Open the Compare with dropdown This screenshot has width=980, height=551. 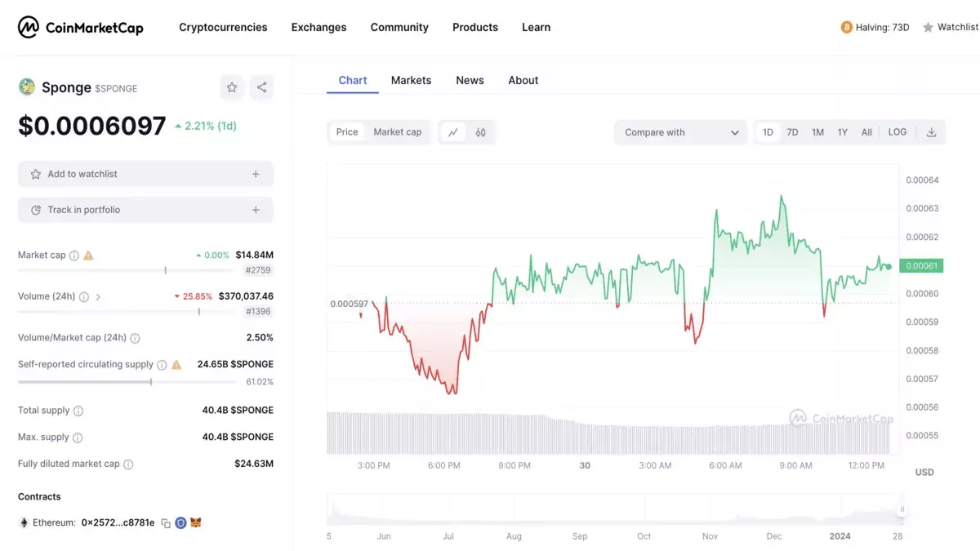[681, 132]
